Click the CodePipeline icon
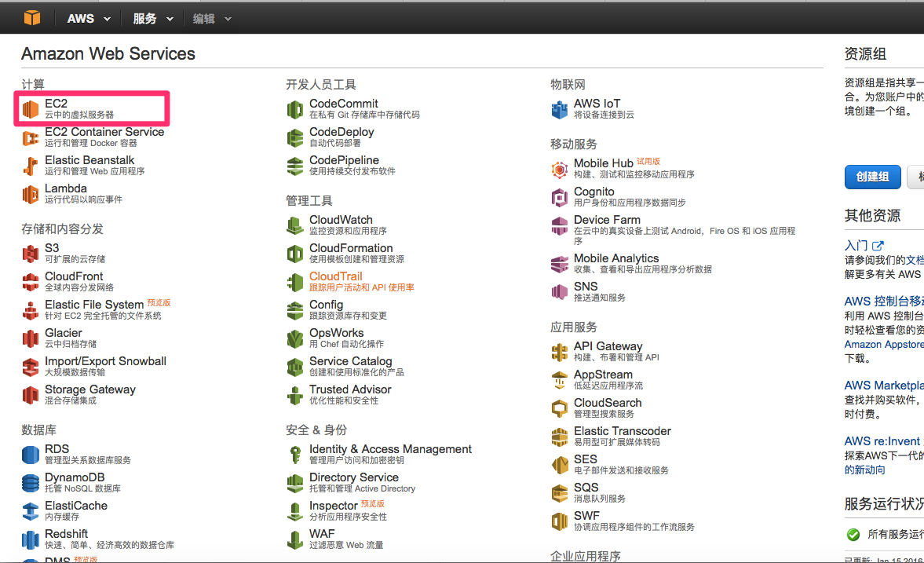Screen dimensions: 924x563 point(295,166)
